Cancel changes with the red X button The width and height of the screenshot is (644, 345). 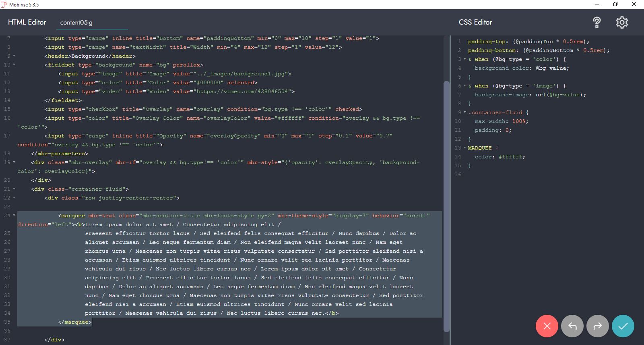(547, 326)
